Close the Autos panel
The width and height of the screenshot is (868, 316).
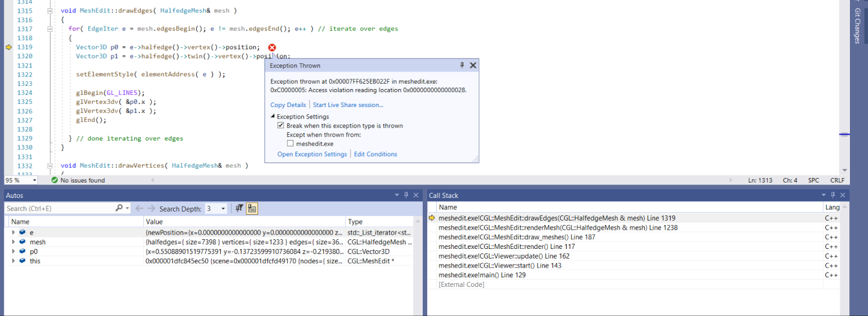tap(416, 195)
